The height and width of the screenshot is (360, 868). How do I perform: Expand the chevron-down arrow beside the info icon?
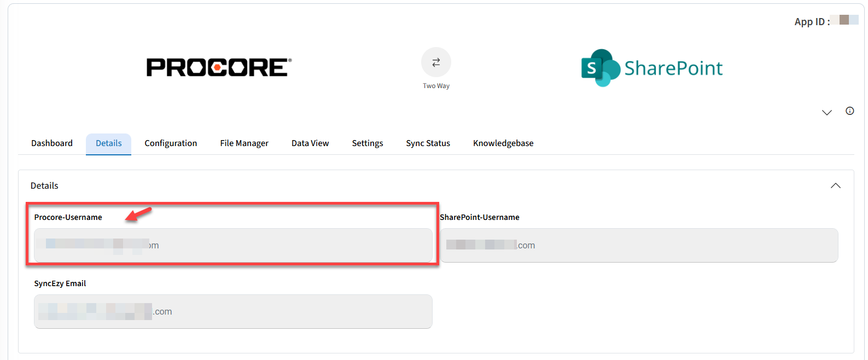(826, 112)
